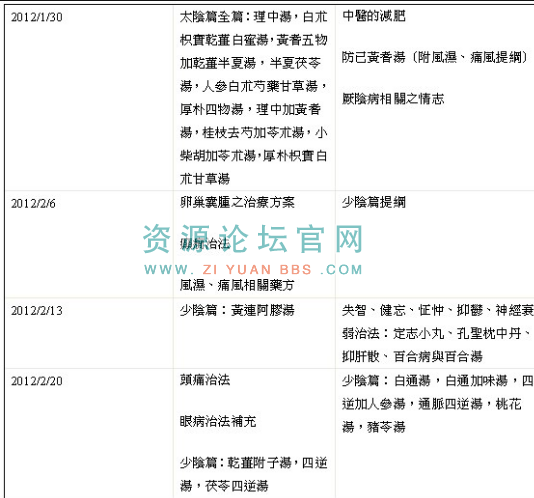Click the text 卵巢囊腫之治療方案
The width and height of the screenshot is (534, 498).
coord(237,202)
